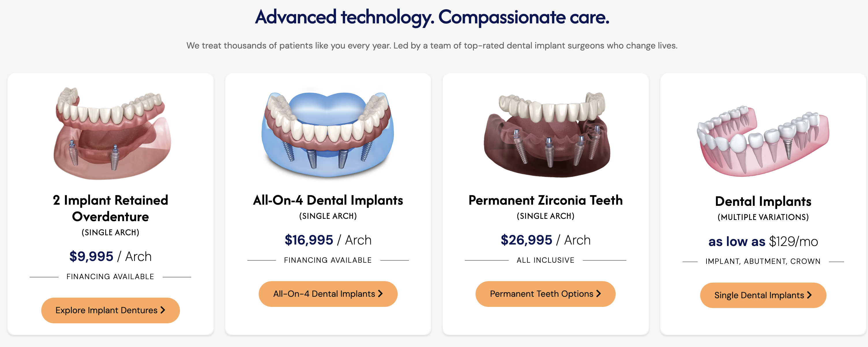Click the chevron arrow on Explore Implant Dentures

pyautogui.click(x=163, y=310)
